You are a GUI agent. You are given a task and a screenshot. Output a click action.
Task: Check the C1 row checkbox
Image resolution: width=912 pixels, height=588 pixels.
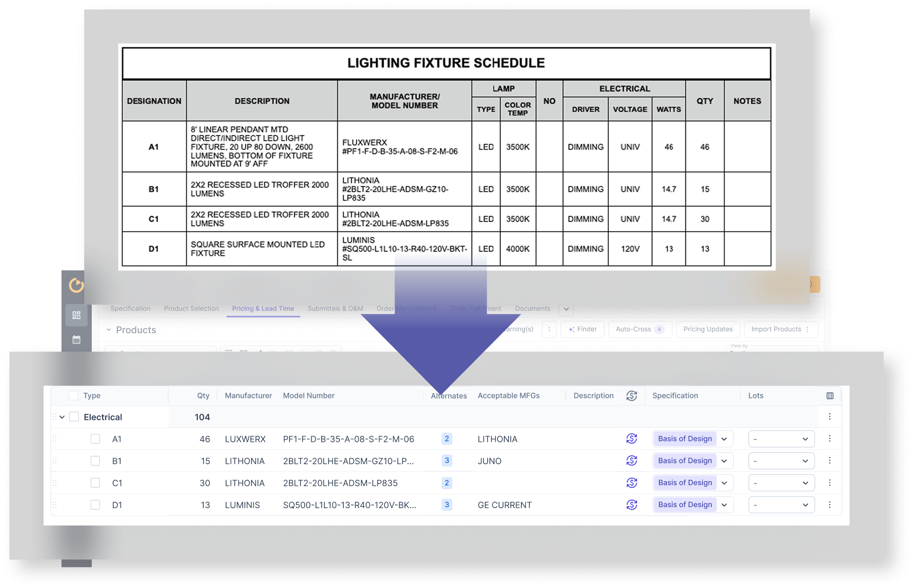point(95,483)
